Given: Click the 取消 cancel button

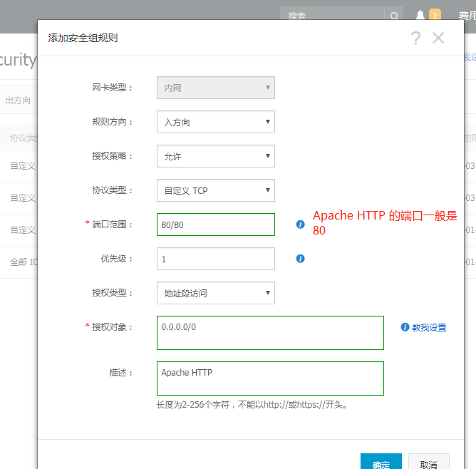Looking at the screenshot, I should pos(429,462).
